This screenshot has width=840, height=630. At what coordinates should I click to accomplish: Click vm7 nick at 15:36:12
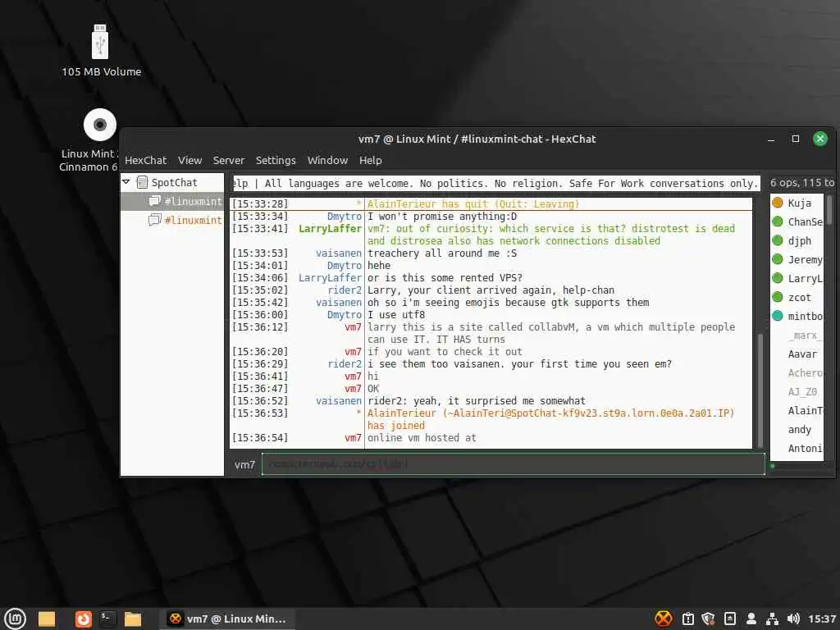353,327
